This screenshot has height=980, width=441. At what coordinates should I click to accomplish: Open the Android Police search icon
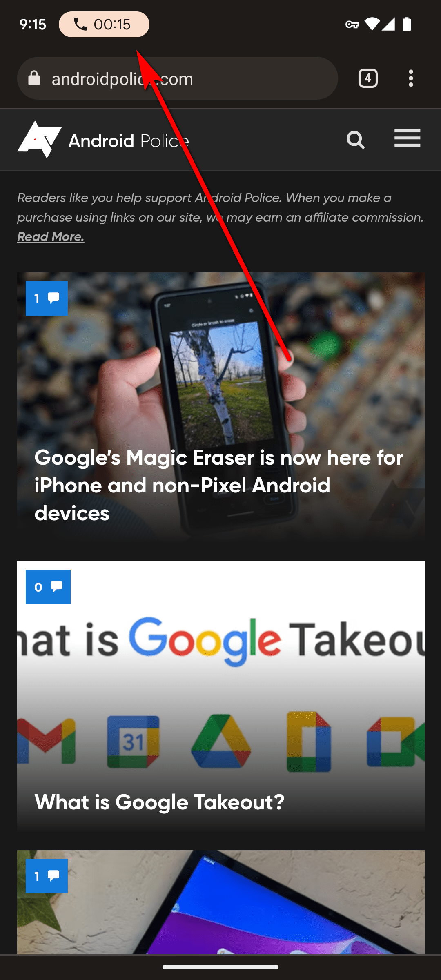(x=355, y=140)
